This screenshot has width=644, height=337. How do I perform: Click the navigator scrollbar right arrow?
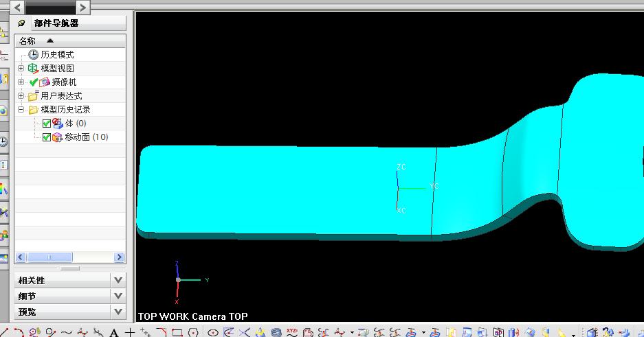click(x=119, y=257)
